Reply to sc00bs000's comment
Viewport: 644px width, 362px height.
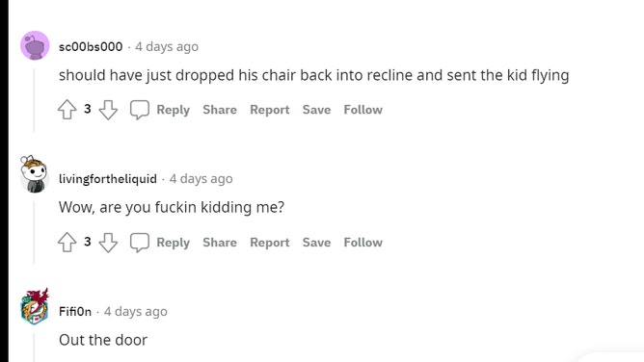coord(173,110)
